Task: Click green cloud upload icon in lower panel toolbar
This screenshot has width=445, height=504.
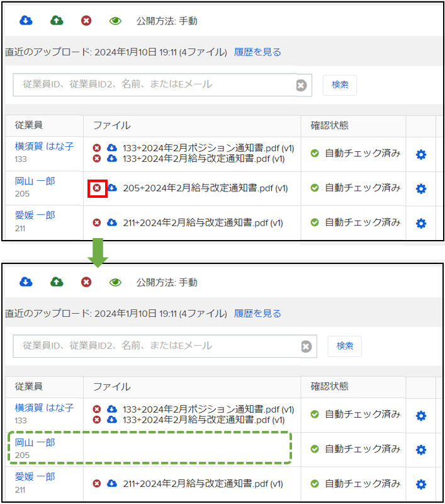Action: (57, 282)
